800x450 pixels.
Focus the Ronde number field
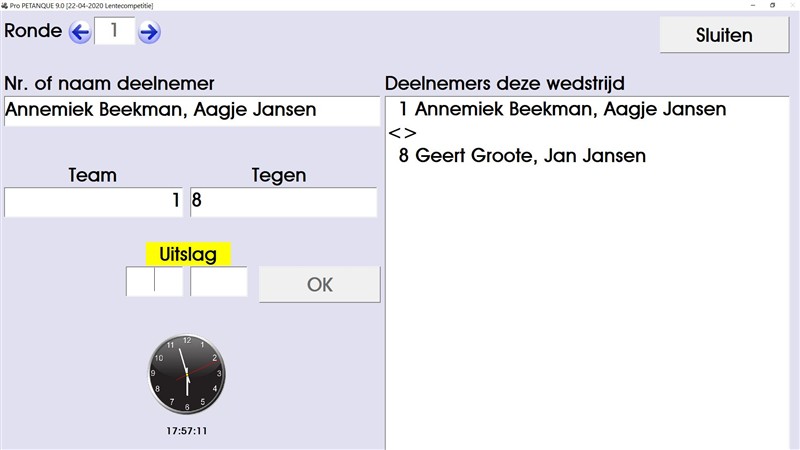[114, 31]
